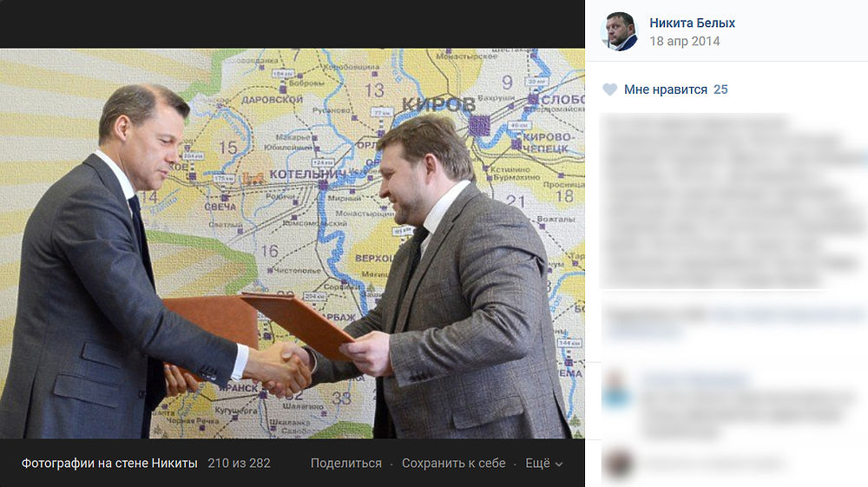Click the second commenter's blurred avatar

(x=617, y=464)
